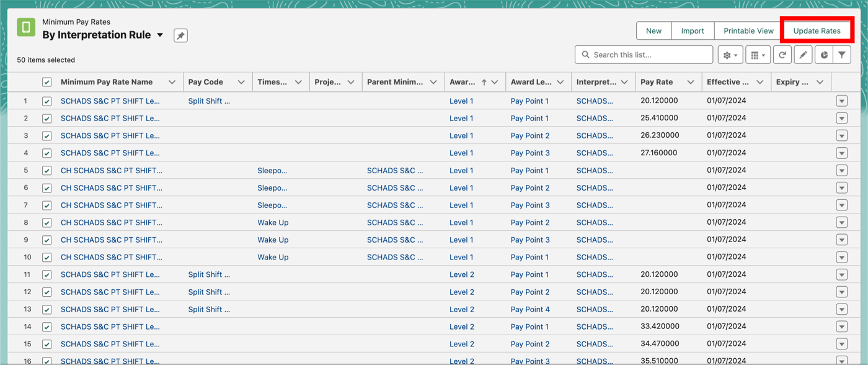Open the filters panel icon
The image size is (868, 365).
841,55
